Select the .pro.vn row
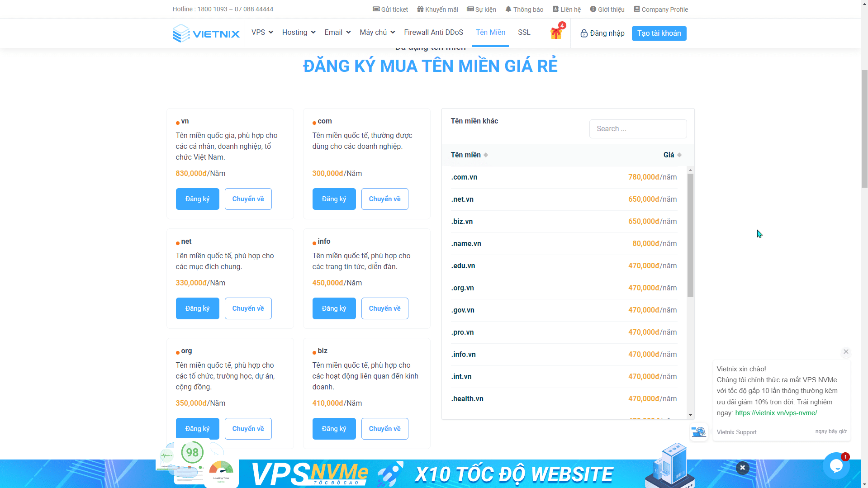868x488 pixels. pyautogui.click(x=564, y=332)
